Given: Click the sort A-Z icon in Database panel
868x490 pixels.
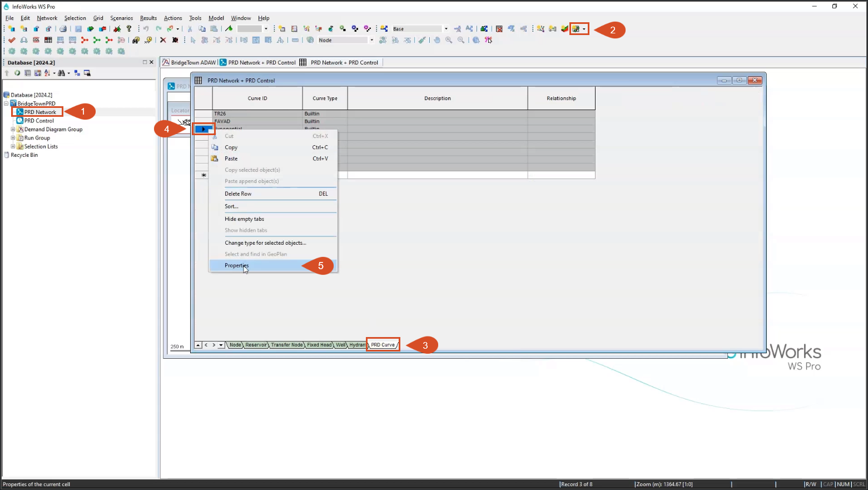Looking at the screenshot, I should pyautogui.click(x=47, y=73).
